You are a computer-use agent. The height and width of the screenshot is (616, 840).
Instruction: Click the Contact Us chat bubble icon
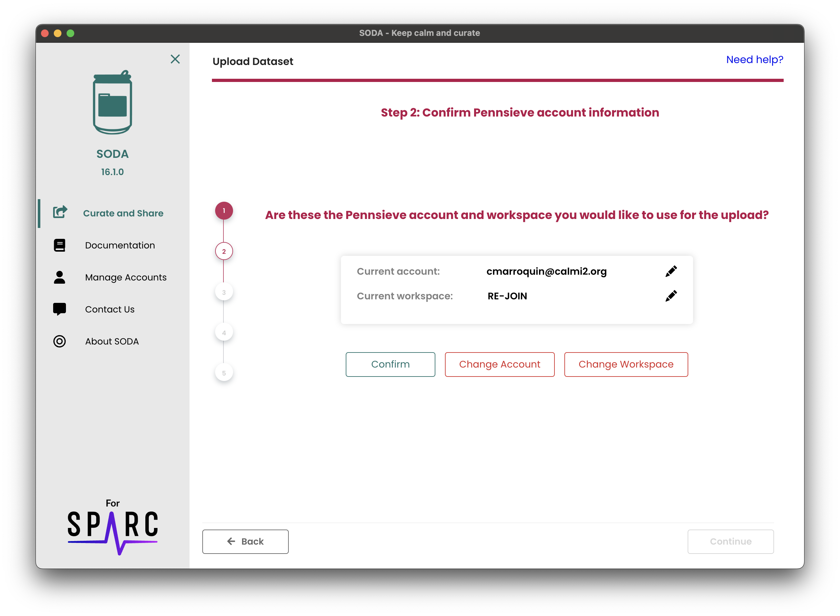[60, 309]
